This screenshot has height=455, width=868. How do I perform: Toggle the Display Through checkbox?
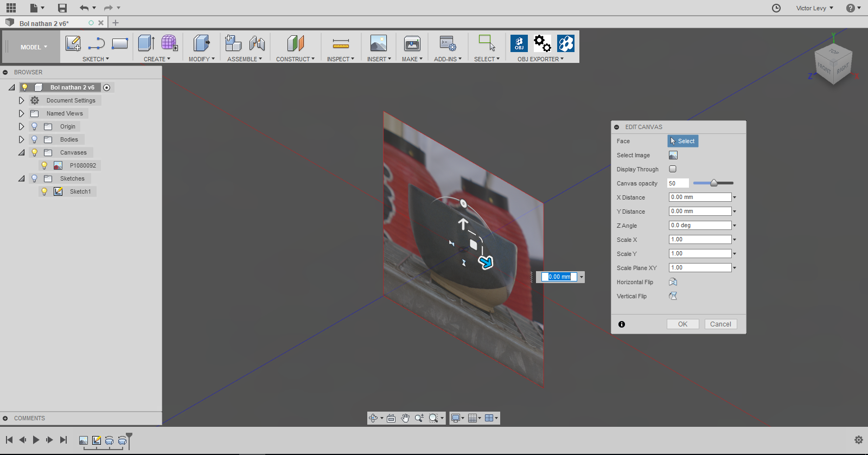pyautogui.click(x=673, y=169)
